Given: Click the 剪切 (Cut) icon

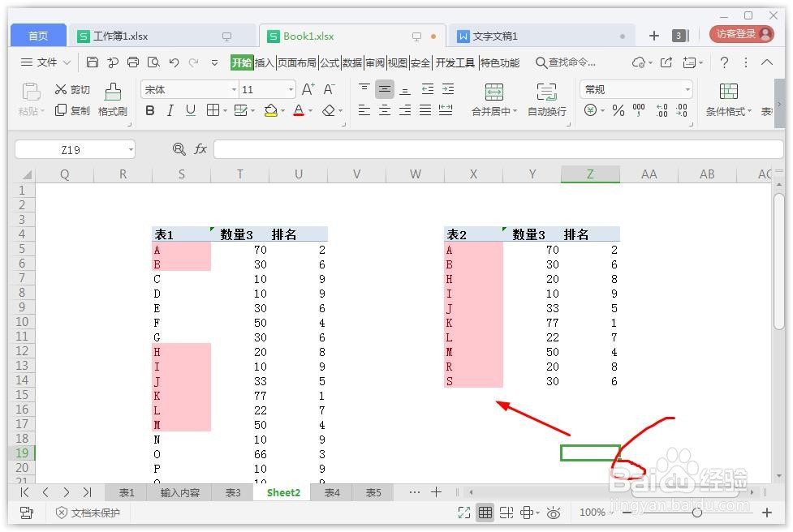Looking at the screenshot, I should (x=72, y=89).
